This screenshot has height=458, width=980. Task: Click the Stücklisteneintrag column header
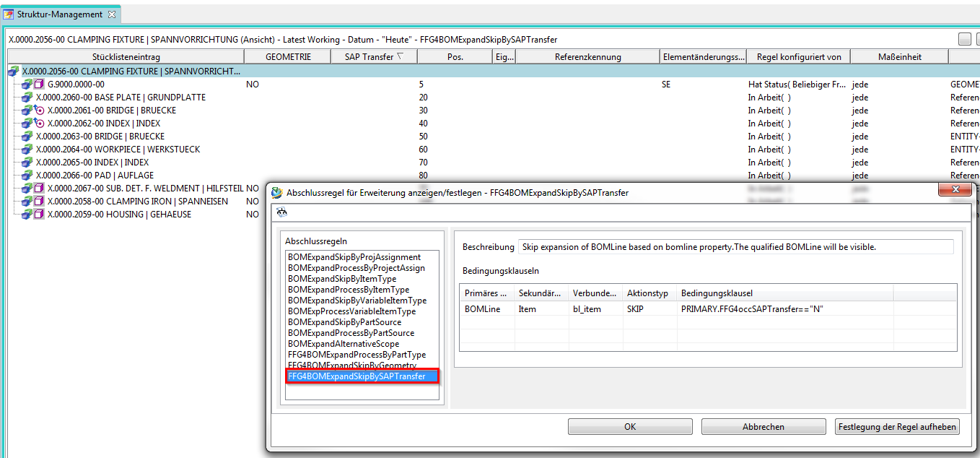[126, 56]
